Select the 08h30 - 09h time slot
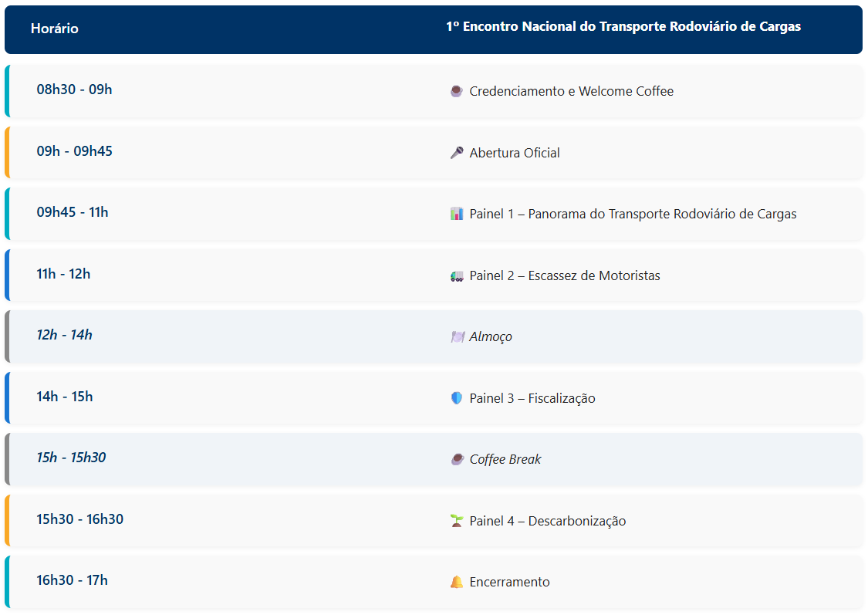The image size is (868, 615). [74, 89]
